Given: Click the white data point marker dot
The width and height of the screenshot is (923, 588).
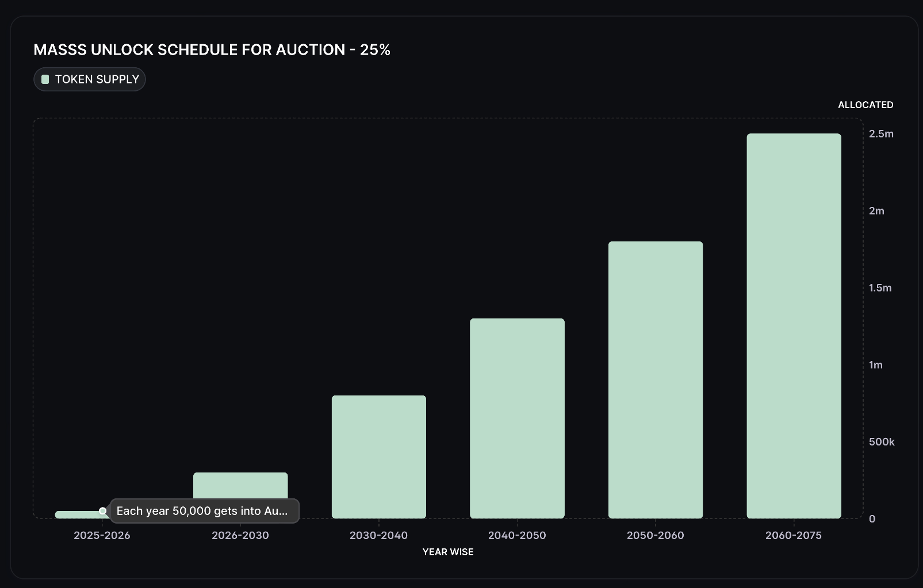Looking at the screenshot, I should (103, 511).
